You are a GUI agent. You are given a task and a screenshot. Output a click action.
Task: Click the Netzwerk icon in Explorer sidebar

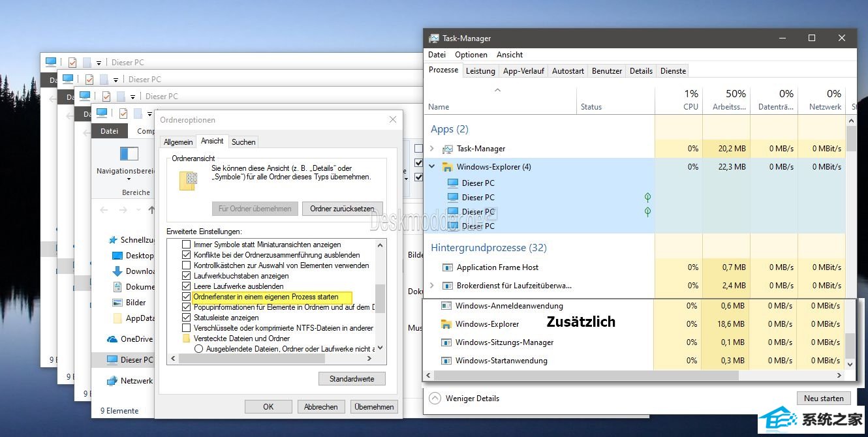(x=112, y=381)
